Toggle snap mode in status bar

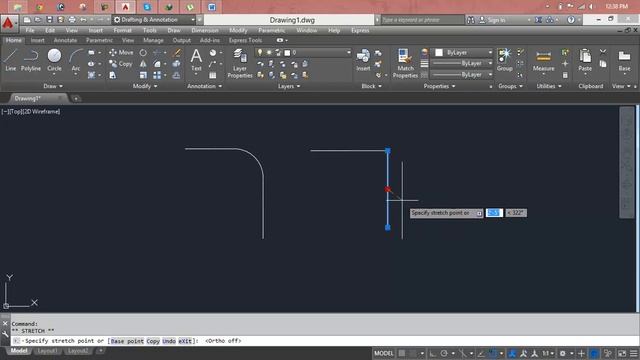(x=413, y=353)
